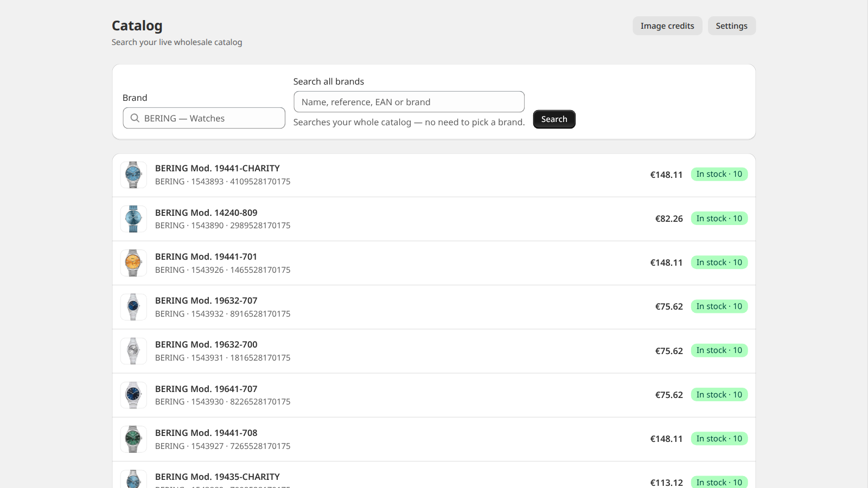Open the Image credits page
The height and width of the screenshot is (488, 868).
pos(667,26)
